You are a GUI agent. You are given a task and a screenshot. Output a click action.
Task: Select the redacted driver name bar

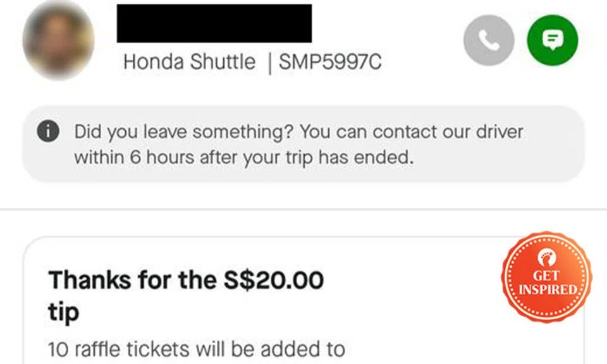click(x=214, y=23)
